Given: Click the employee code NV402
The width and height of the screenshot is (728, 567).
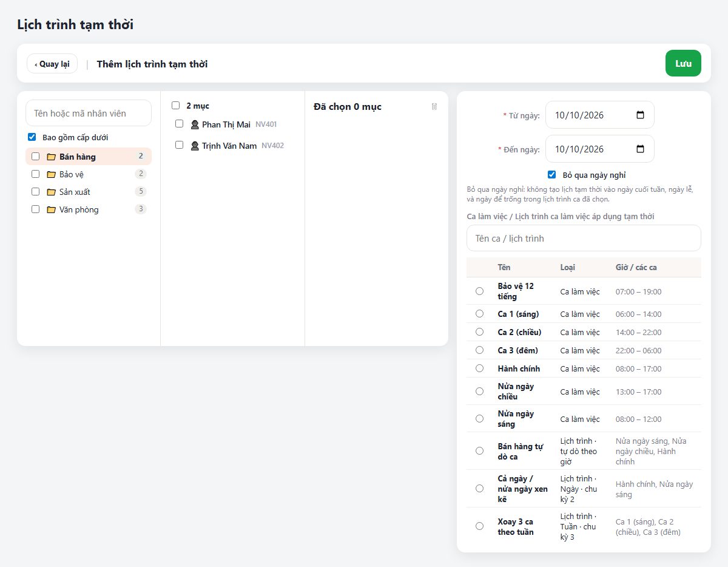Looking at the screenshot, I should pos(273,146).
